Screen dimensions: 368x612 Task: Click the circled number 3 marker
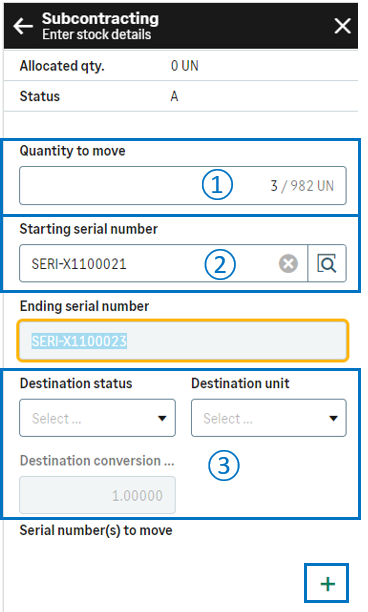click(x=224, y=465)
